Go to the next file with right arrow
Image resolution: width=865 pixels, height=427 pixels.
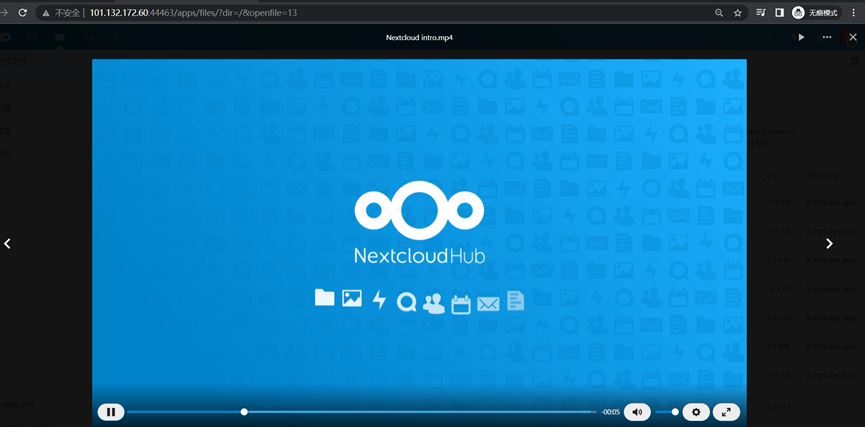coord(829,243)
